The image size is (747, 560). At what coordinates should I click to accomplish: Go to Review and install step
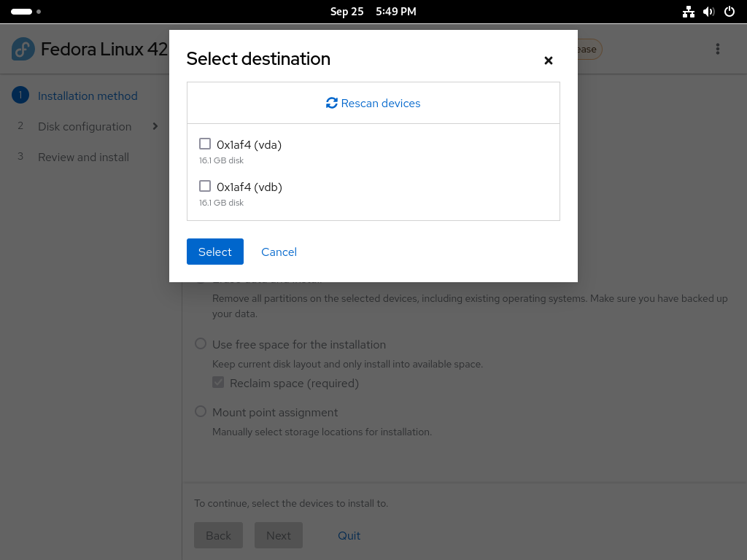coord(83,157)
